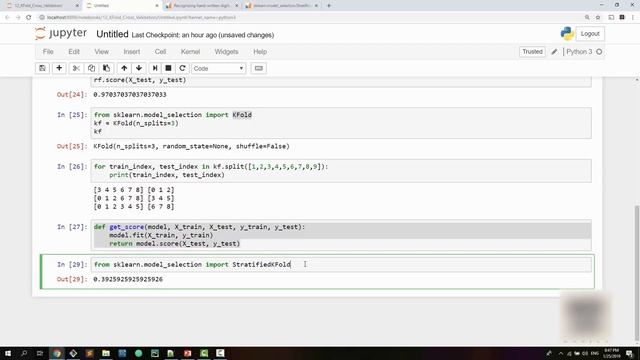Click the Python 3 kernel name label

tap(579, 52)
